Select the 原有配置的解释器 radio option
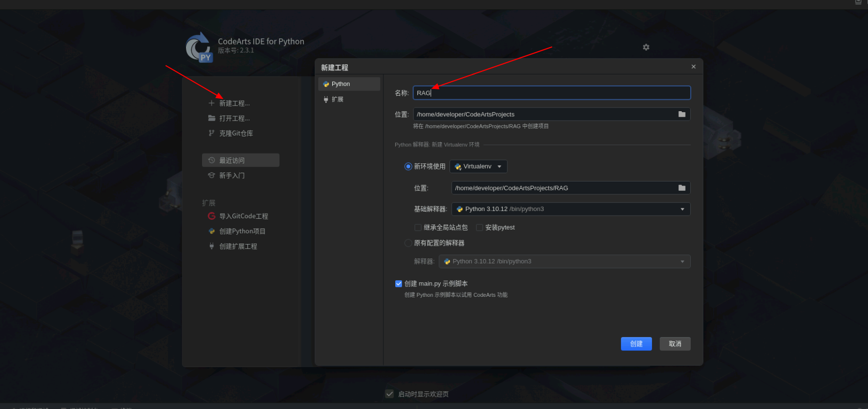Viewport: 868px width, 409px height. [408, 243]
